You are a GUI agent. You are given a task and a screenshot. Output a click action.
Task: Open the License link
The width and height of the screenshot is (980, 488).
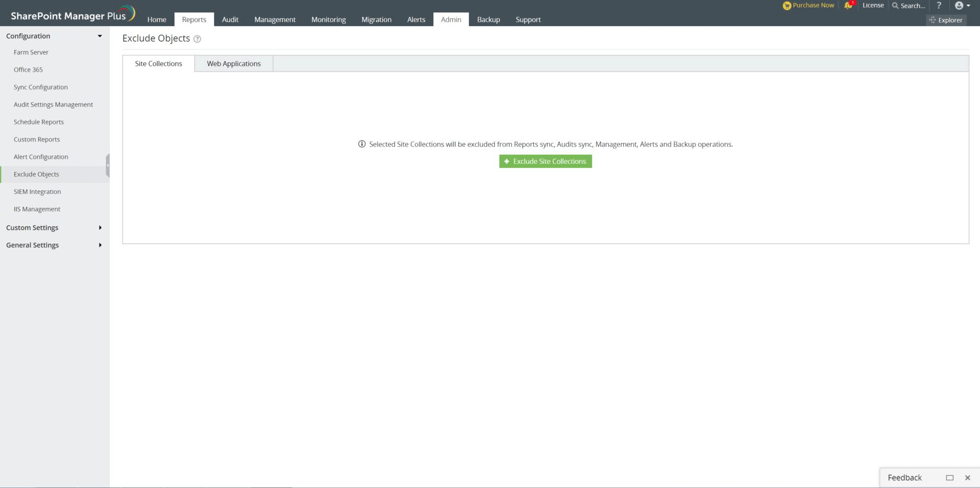(x=873, y=5)
